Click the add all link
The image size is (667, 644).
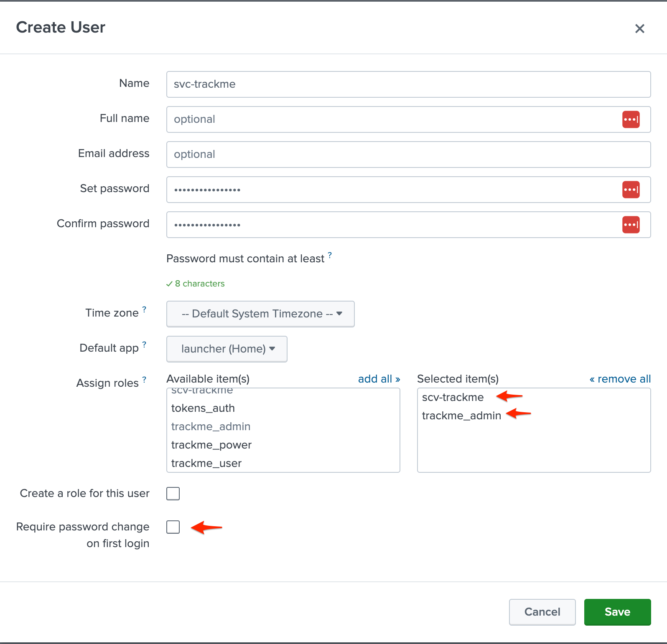(x=379, y=379)
